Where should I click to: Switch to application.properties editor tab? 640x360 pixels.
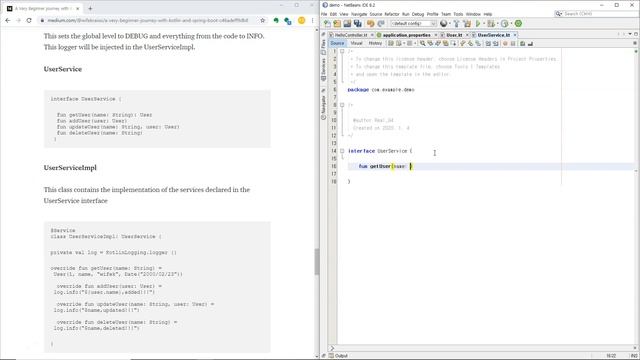407,35
